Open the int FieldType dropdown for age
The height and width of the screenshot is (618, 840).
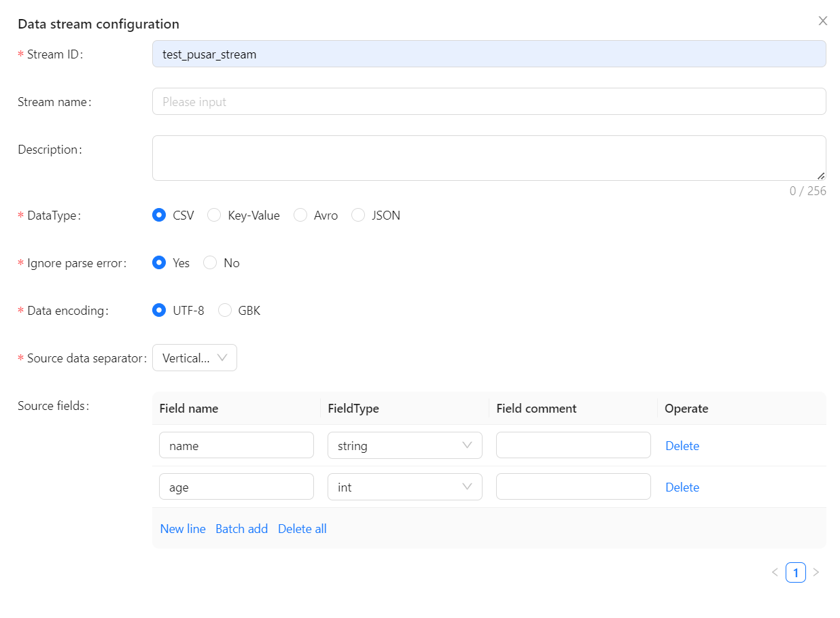pos(404,487)
